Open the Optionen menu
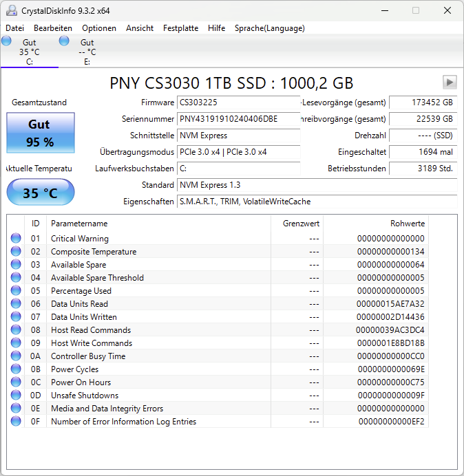 [x=99, y=28]
